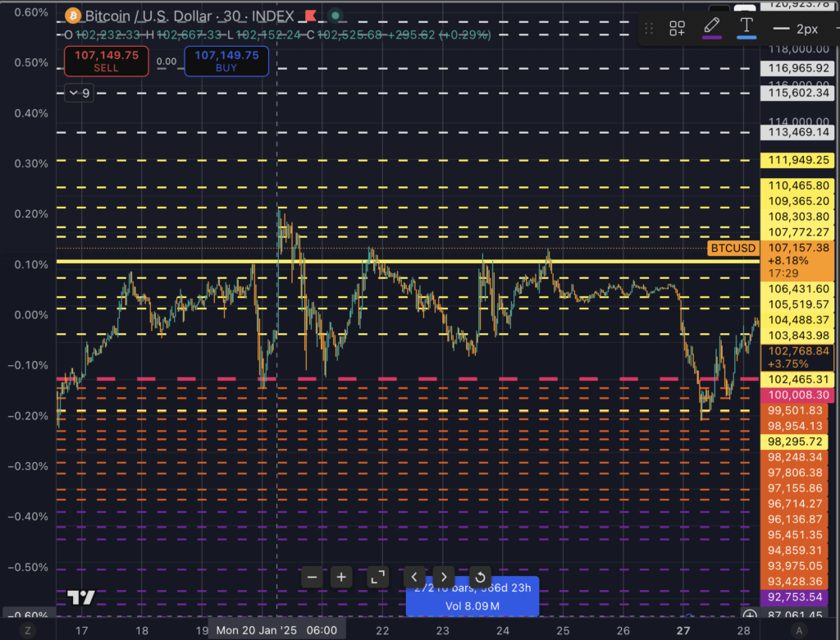Select the pencil line color tool

711,28
